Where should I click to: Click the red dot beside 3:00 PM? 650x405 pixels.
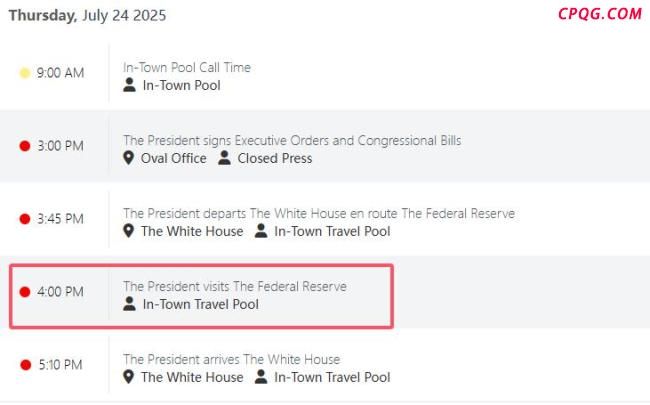coord(25,146)
